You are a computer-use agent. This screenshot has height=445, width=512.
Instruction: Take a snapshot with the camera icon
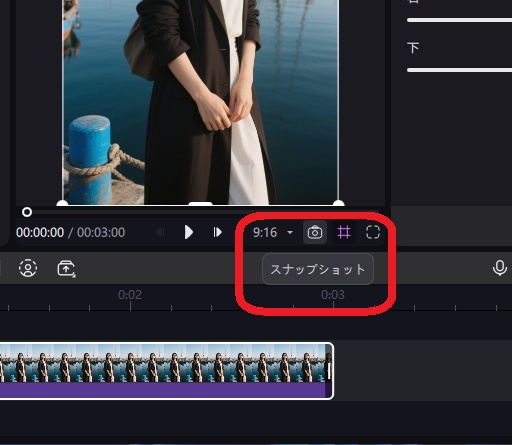(315, 232)
